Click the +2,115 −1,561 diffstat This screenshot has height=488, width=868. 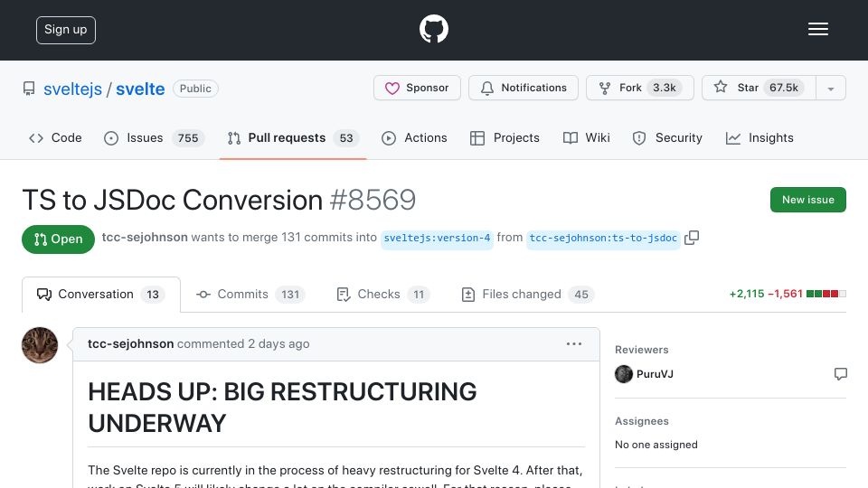click(788, 294)
